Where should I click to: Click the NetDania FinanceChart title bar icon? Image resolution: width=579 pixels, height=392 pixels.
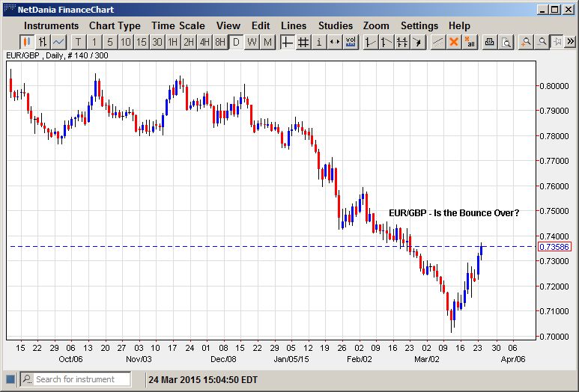[x=10, y=9]
